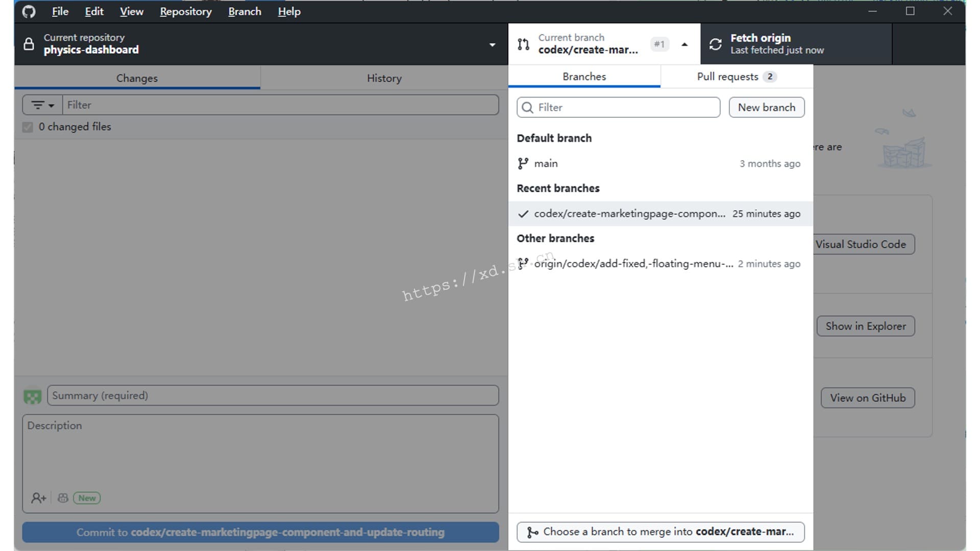Viewport: 980px width, 551px height.
Task: Click Choose a branch to merge button
Action: 660,532
